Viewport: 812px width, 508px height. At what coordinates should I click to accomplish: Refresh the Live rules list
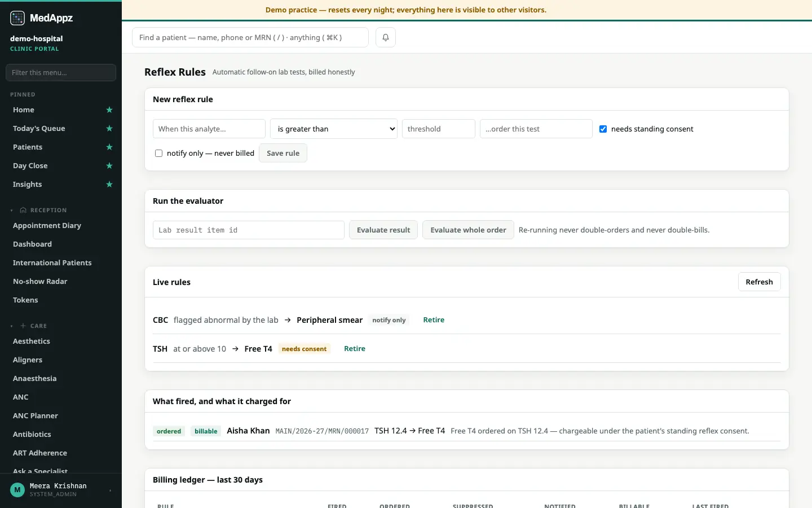point(759,282)
